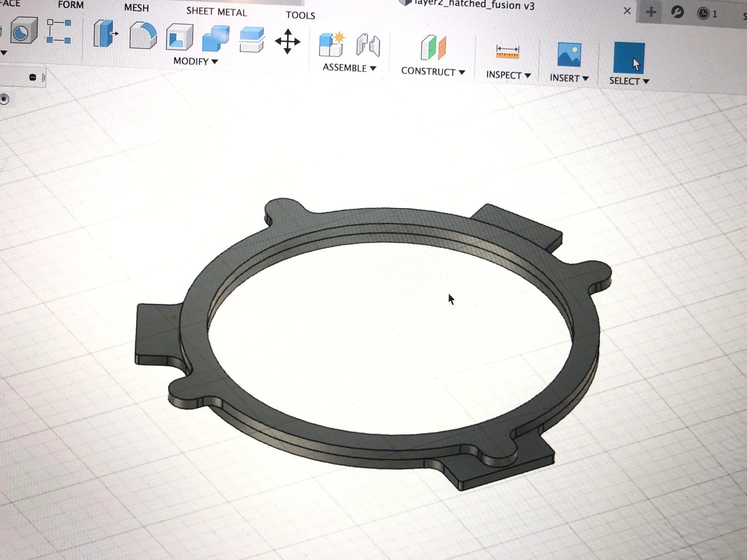
Task: Collapse the browser panel minus button
Action: point(33,77)
